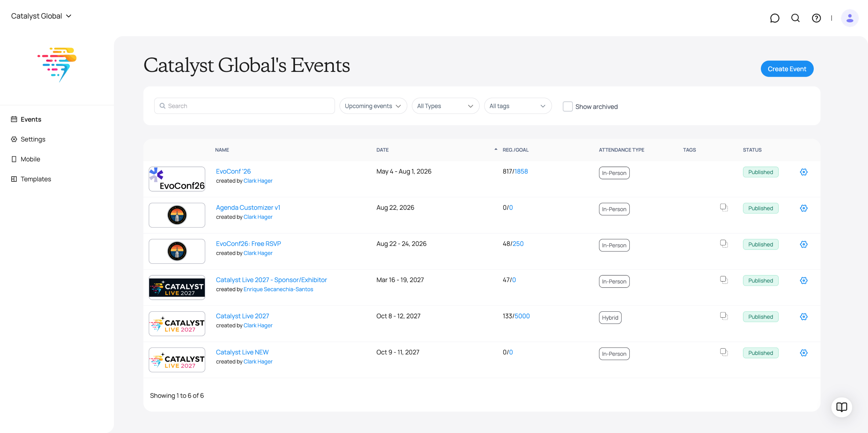Click tags icon for Catalyst Live 2027
Viewport: 868px width, 433px height.
pyautogui.click(x=724, y=316)
